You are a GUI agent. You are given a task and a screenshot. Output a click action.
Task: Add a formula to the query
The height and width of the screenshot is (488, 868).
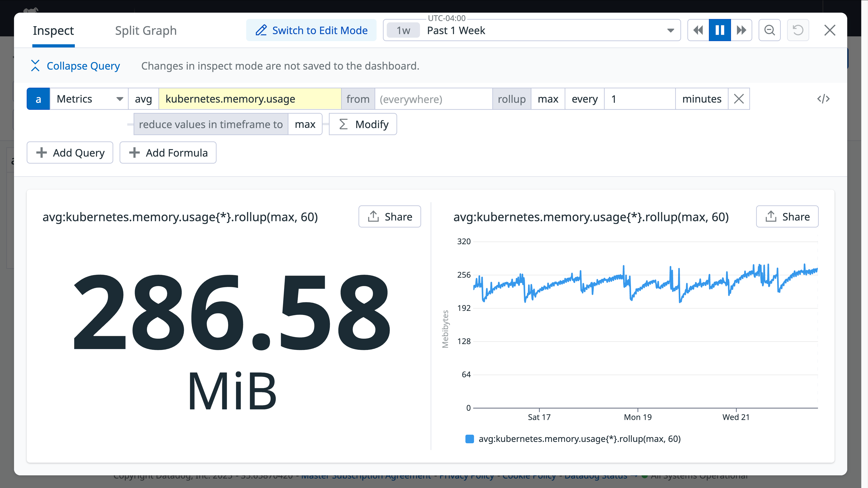click(168, 152)
